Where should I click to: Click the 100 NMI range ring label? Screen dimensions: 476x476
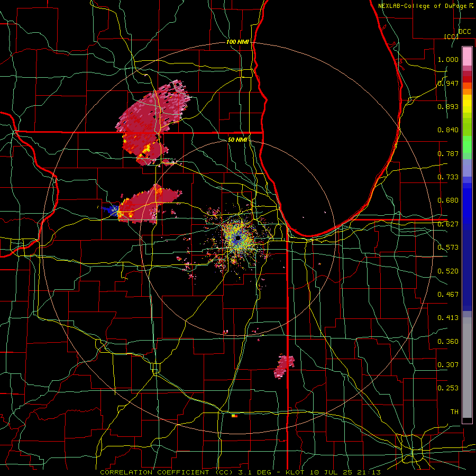[237, 42]
